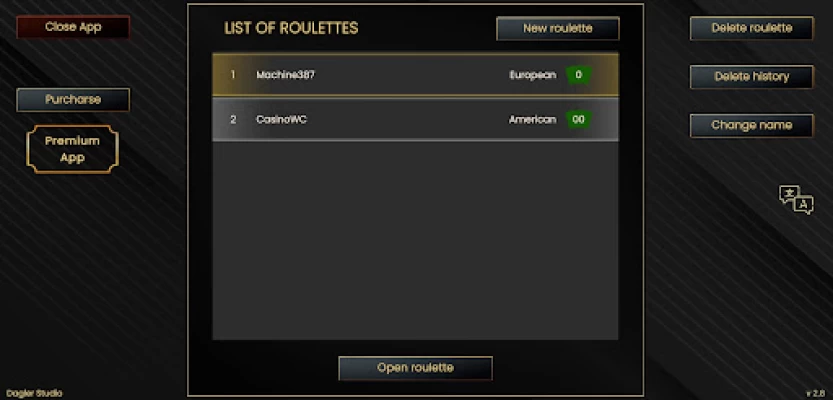Click the green 0 badge for Machine387
The width and height of the screenshot is (833, 400).
pos(578,75)
